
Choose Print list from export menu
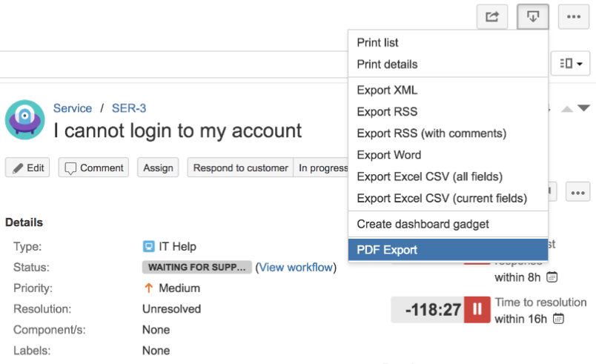[448, 42]
